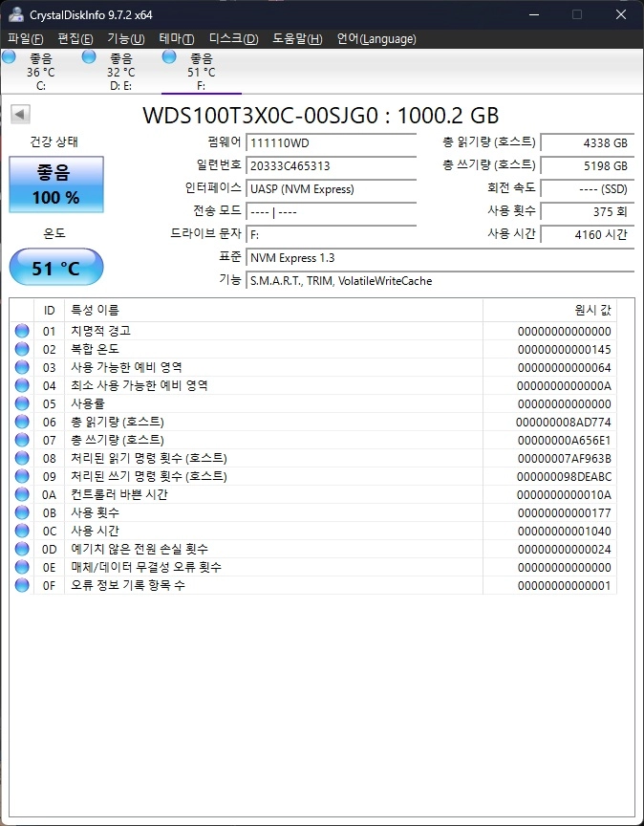Click power on hours value 4160 시간

[x=587, y=235]
